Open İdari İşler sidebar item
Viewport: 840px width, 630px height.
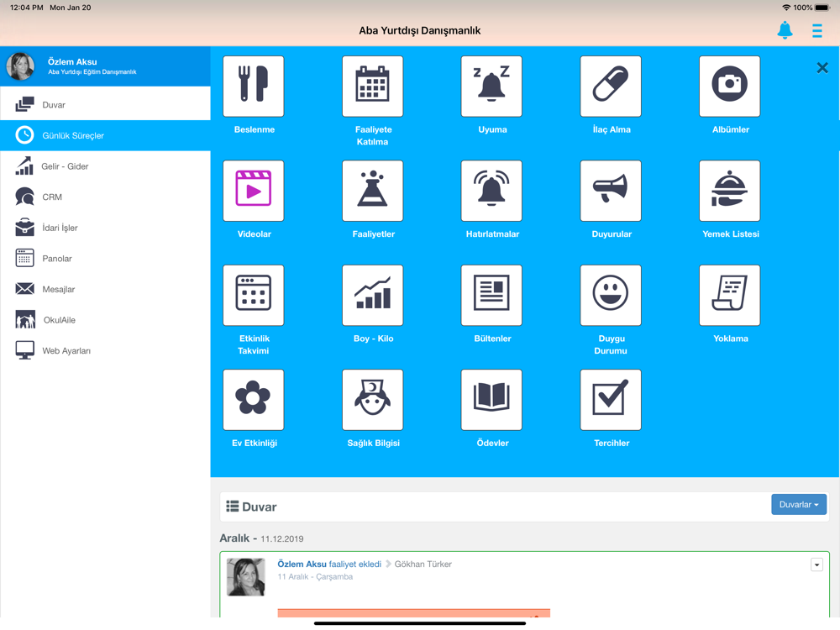pos(105,228)
